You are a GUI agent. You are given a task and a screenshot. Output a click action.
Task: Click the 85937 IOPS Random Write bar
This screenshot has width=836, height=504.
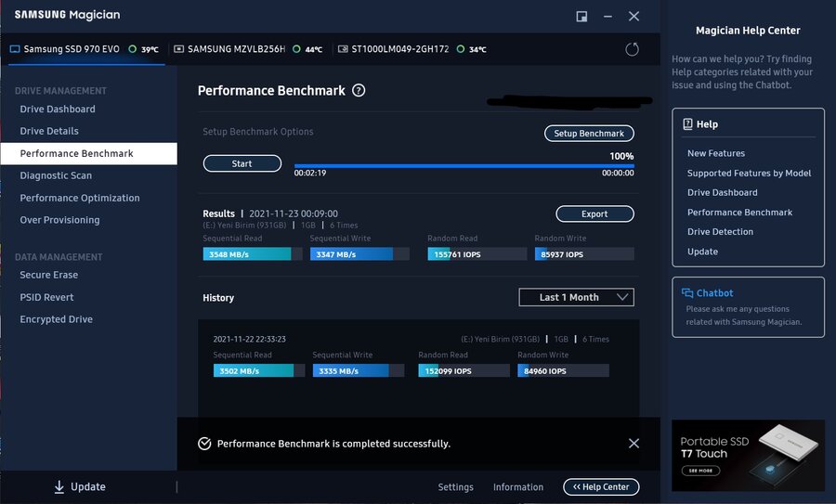click(x=584, y=254)
